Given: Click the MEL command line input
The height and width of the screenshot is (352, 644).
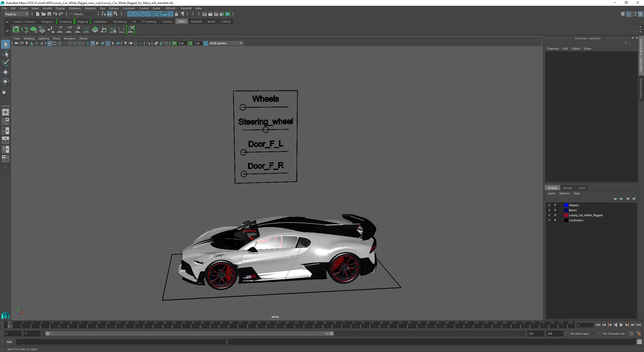Looking at the screenshot, I should (121, 342).
